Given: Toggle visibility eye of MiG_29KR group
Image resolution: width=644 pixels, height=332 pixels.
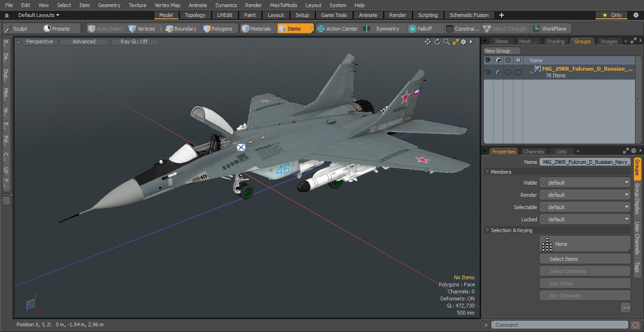Looking at the screenshot, I should coord(488,72).
